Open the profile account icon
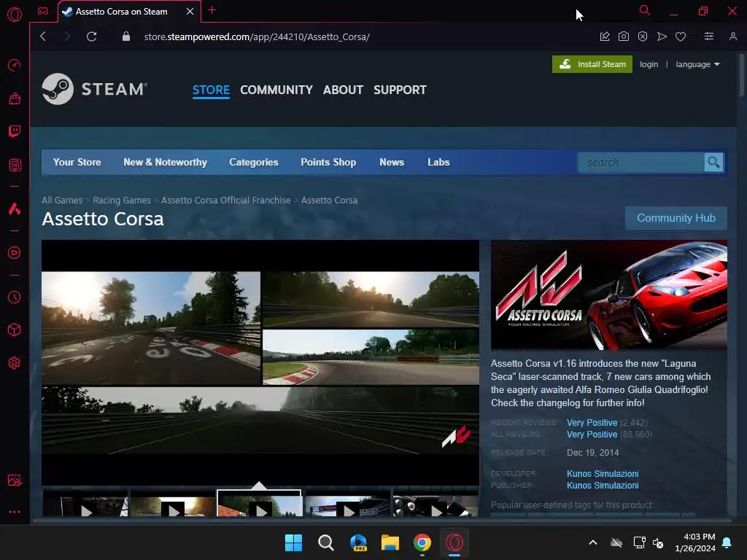This screenshot has width=747, height=560. pos(732,36)
